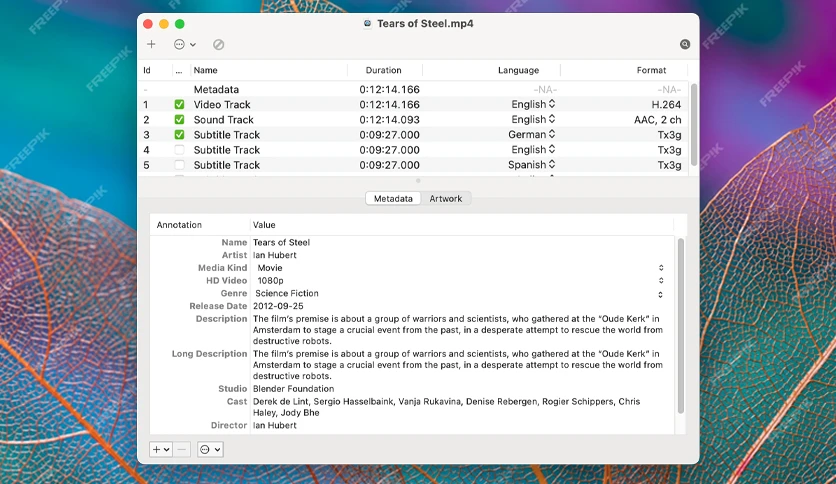Screen dimensions: 836x484
Task: Click the Duration column header
Action: pos(383,70)
